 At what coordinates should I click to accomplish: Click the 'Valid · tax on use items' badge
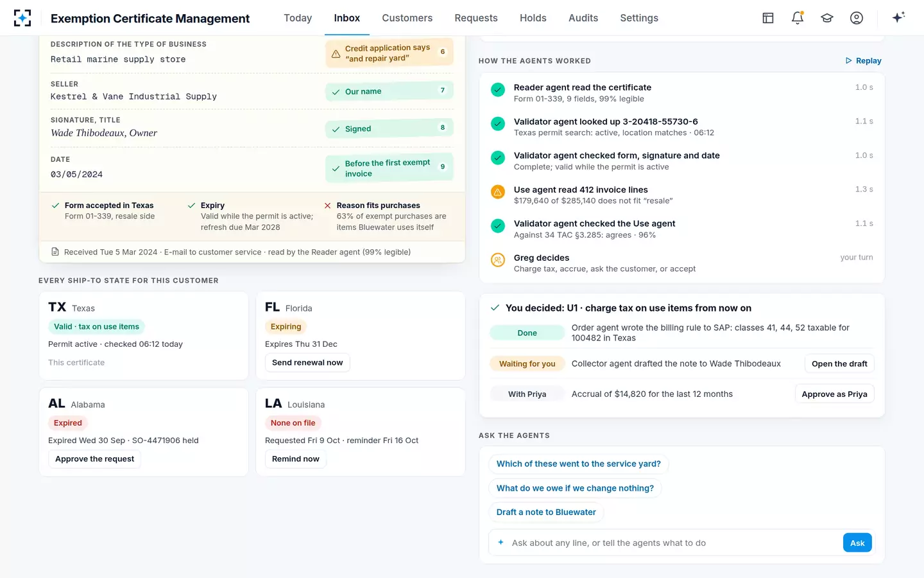[x=96, y=327]
